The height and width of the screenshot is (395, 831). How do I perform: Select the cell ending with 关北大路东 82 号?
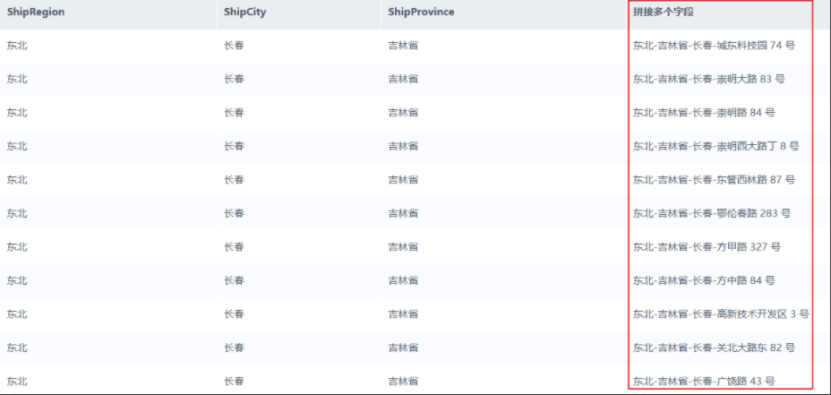[x=714, y=347]
